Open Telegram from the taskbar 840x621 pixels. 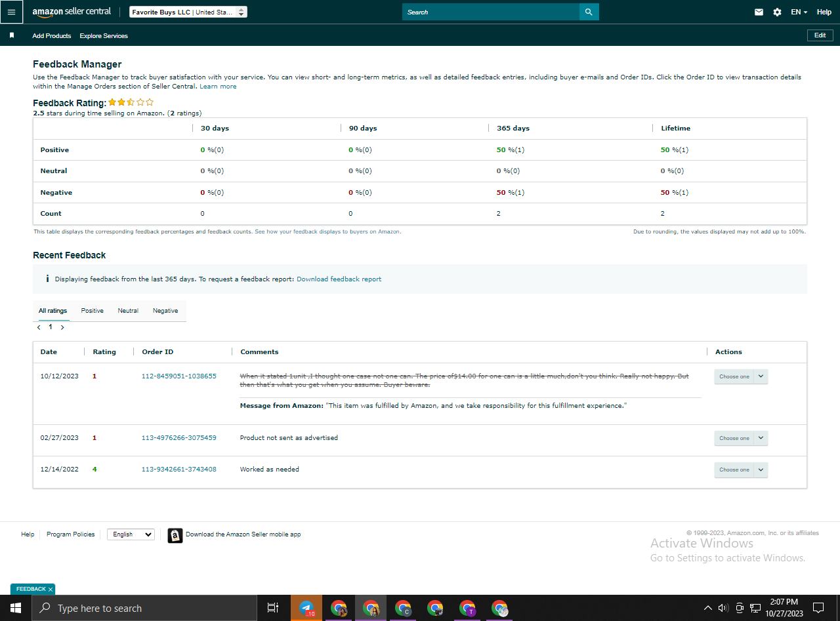[306, 608]
